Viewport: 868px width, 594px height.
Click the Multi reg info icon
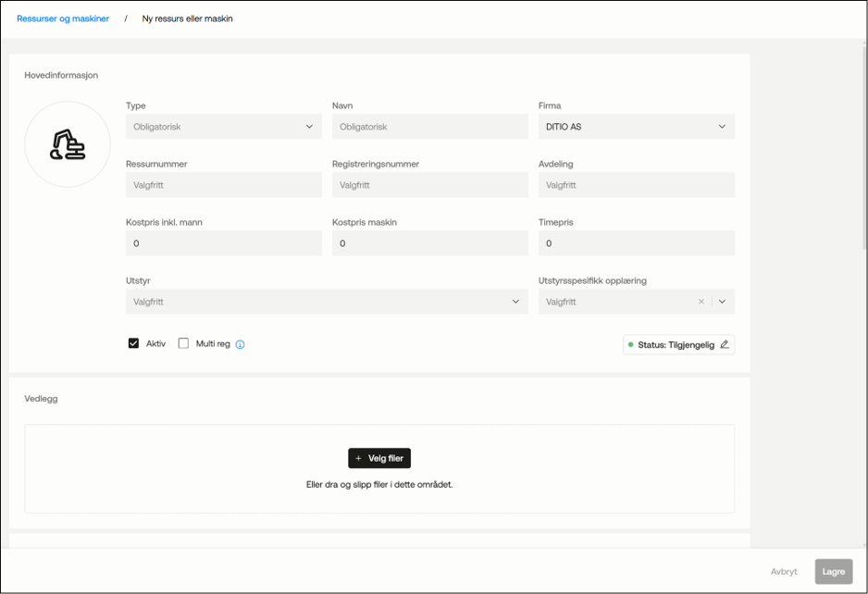coord(240,344)
